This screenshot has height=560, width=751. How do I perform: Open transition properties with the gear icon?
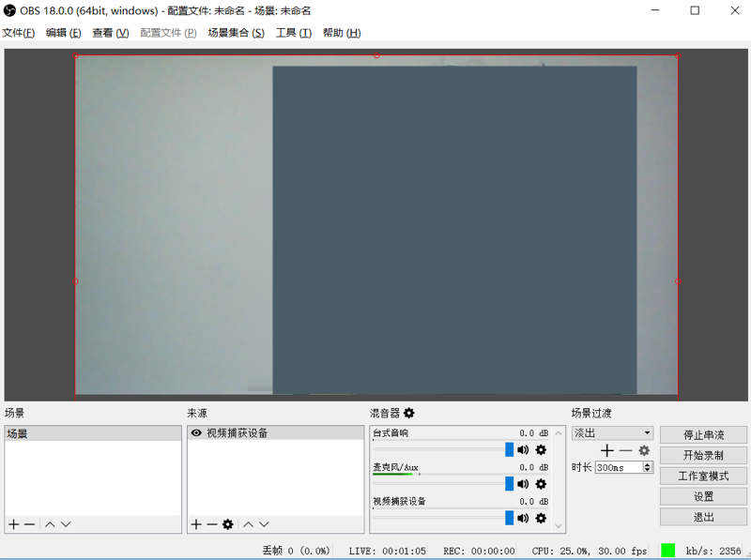pyautogui.click(x=644, y=450)
